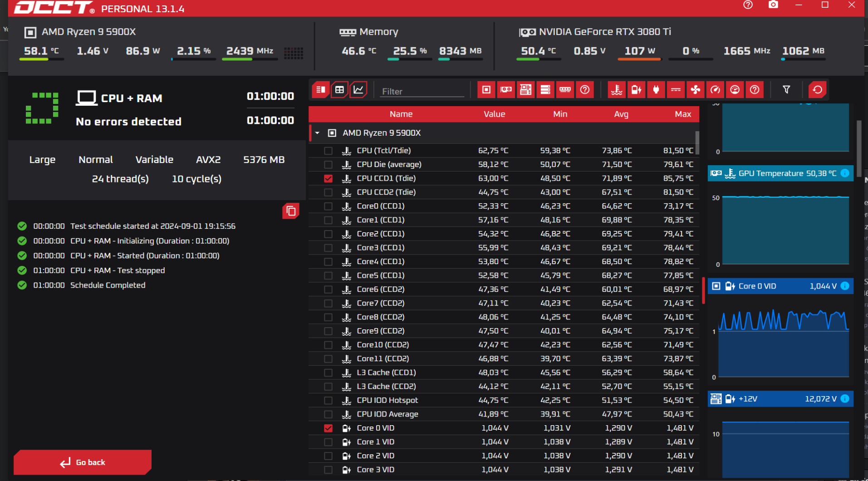Take a screenshot using the title bar camera icon
This screenshot has height=481, width=868.
[x=773, y=5]
